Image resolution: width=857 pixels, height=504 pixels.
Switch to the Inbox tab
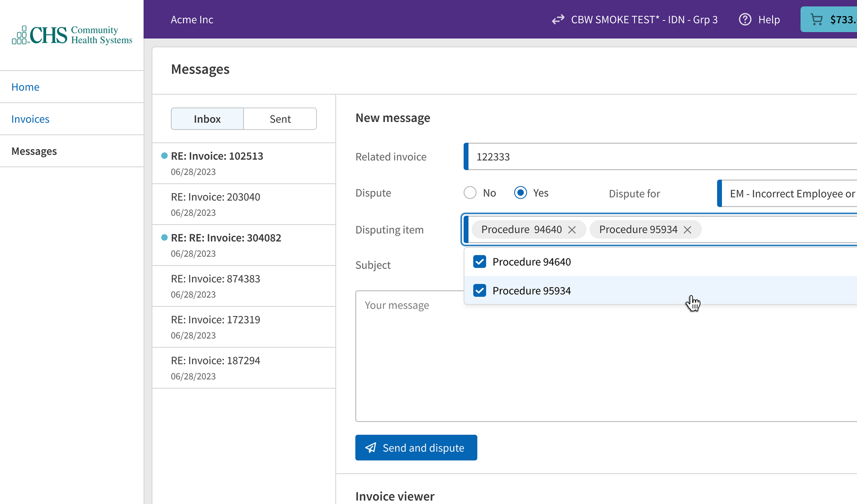[207, 119]
